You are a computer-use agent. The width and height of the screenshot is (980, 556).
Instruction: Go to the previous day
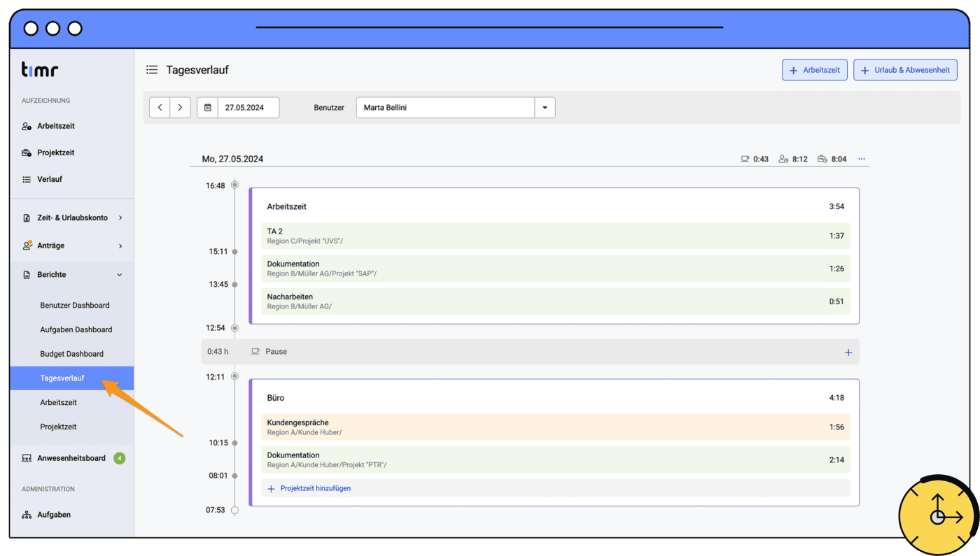click(x=160, y=108)
